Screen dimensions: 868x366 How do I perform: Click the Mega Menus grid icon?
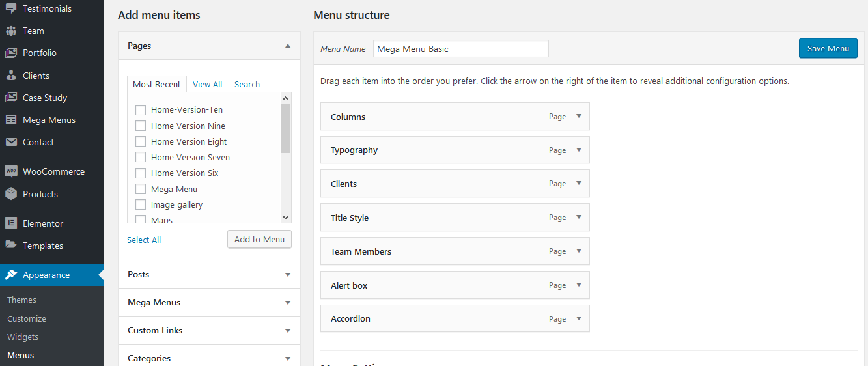pyautogui.click(x=11, y=120)
